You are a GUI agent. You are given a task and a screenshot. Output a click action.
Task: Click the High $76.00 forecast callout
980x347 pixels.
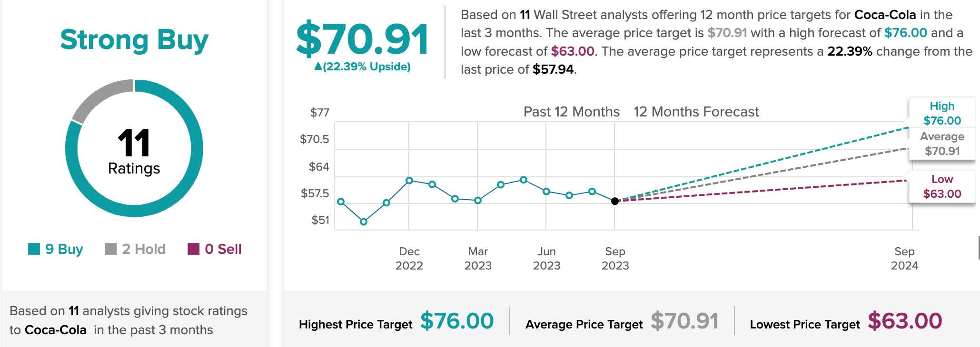[942, 113]
